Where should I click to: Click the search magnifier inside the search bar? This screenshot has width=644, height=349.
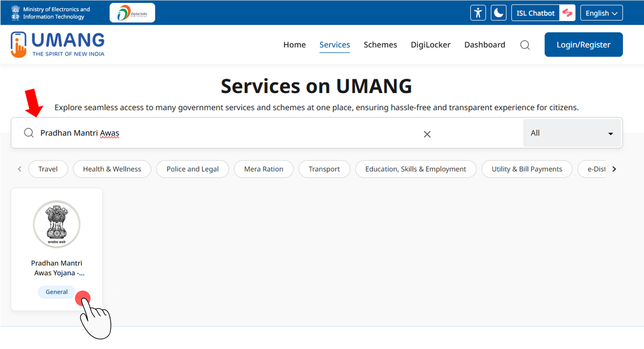pyautogui.click(x=29, y=133)
